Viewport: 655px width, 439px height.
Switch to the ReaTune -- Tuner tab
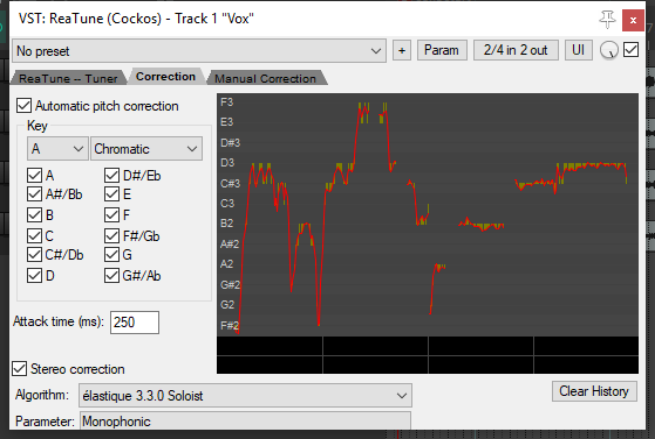(69, 78)
